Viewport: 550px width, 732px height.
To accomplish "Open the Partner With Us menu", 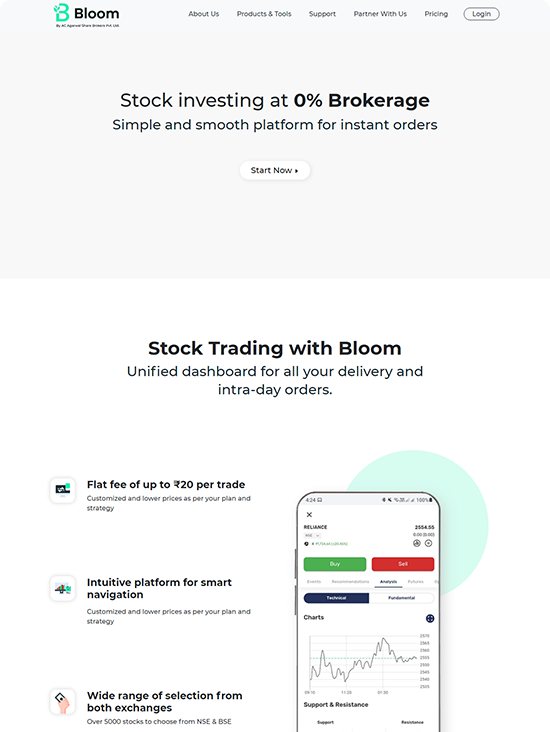I will [380, 14].
